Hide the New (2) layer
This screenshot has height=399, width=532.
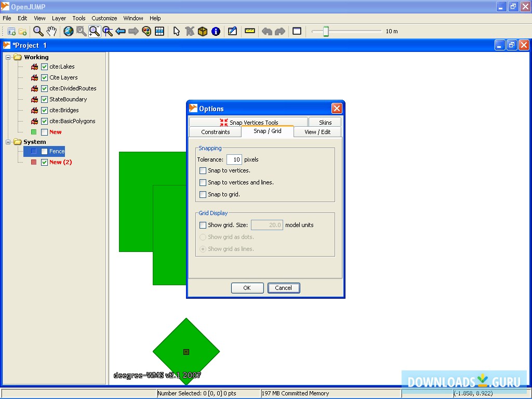click(x=45, y=162)
